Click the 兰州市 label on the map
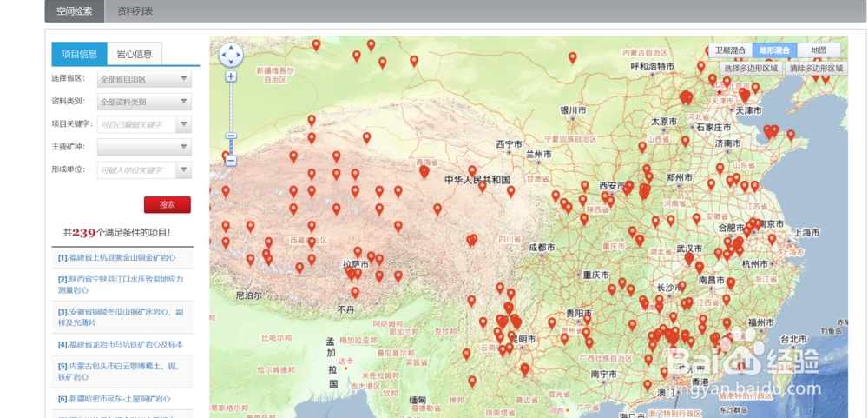Screen dimensions: 868x418 click(x=539, y=154)
